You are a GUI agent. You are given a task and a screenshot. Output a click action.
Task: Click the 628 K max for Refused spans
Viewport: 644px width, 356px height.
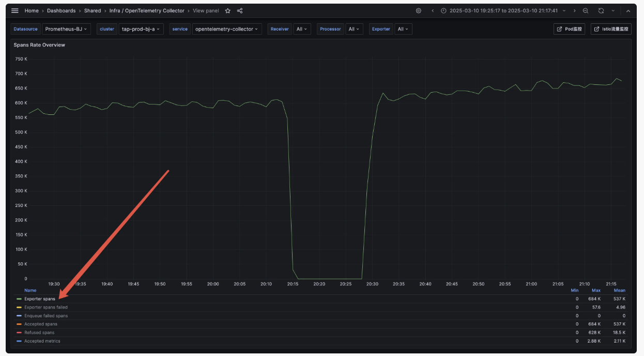pos(594,333)
